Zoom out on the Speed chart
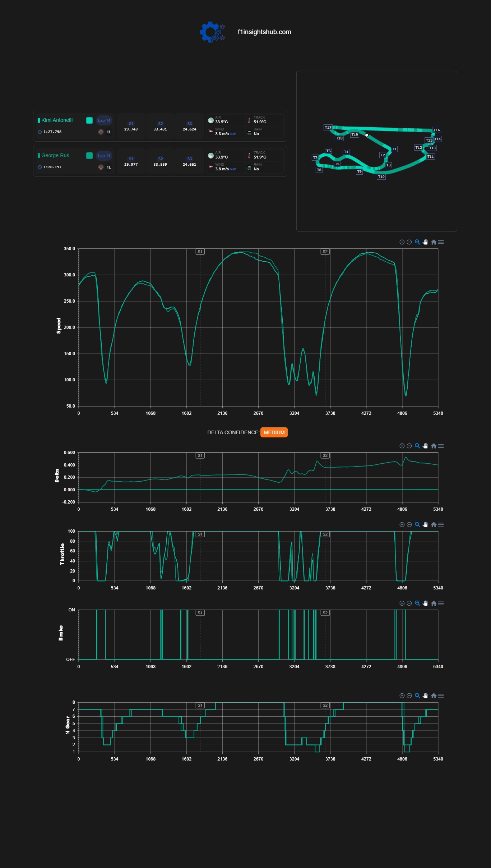The image size is (491, 868). coord(409,242)
